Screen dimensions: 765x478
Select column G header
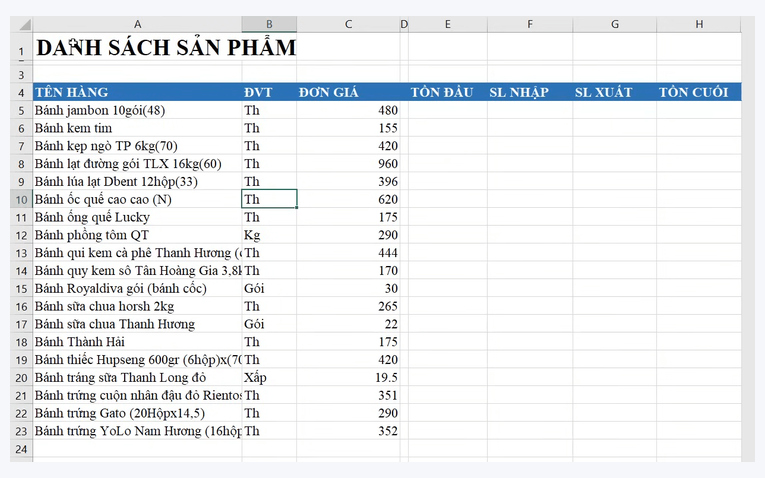[615, 24]
